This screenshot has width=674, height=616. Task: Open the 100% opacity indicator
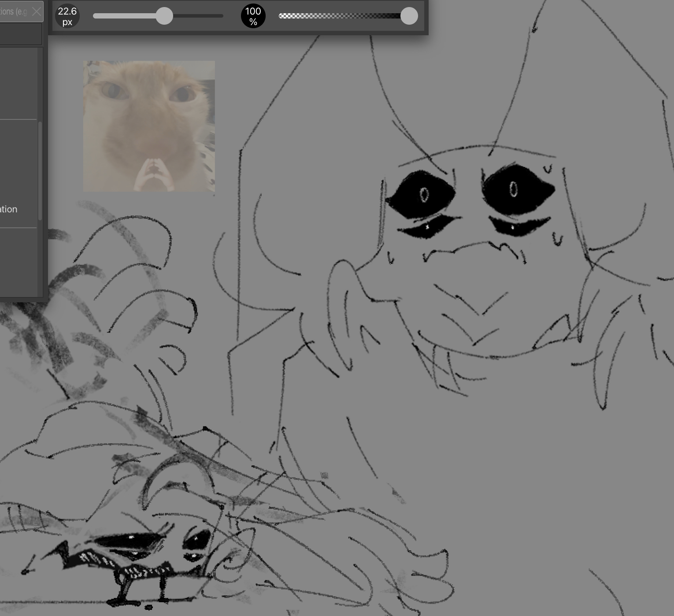point(253,16)
